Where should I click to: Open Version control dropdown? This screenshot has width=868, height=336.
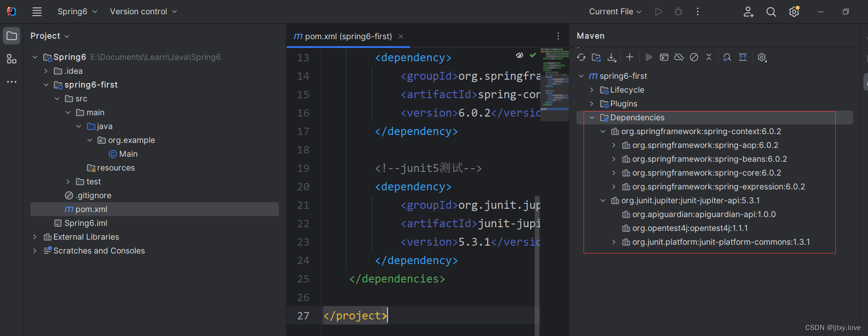[143, 12]
